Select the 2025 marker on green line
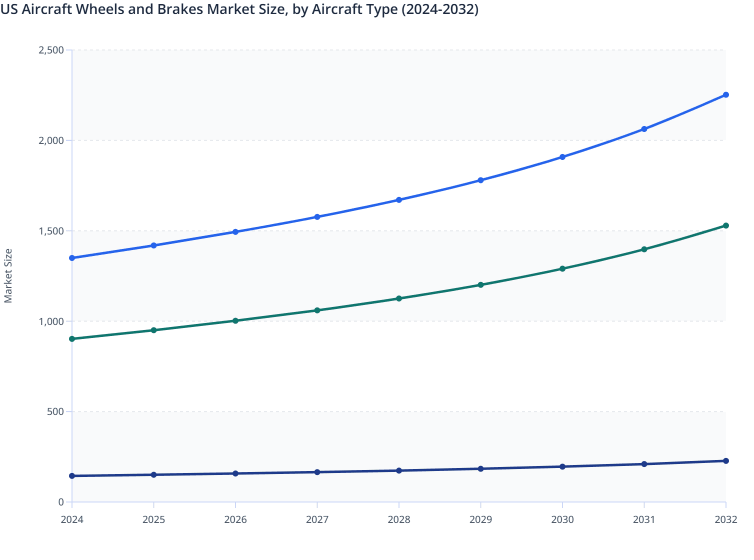This screenshot has height=560, width=754. (153, 330)
